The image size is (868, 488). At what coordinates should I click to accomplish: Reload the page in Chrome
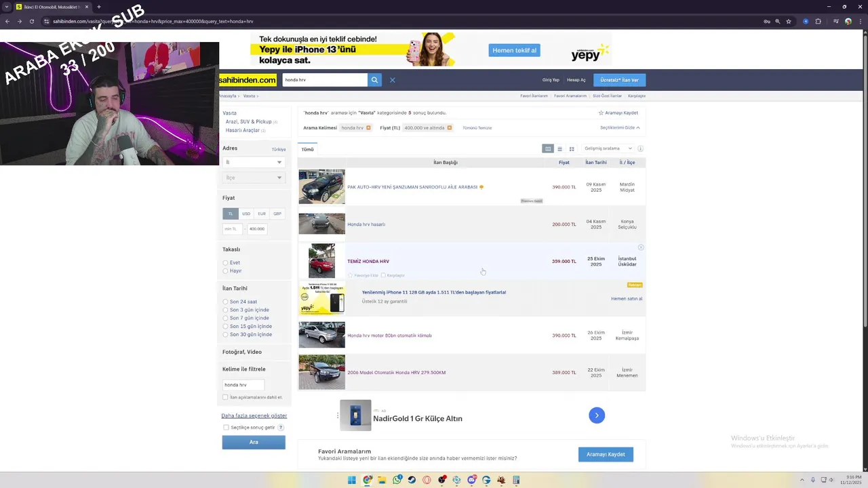click(31, 21)
